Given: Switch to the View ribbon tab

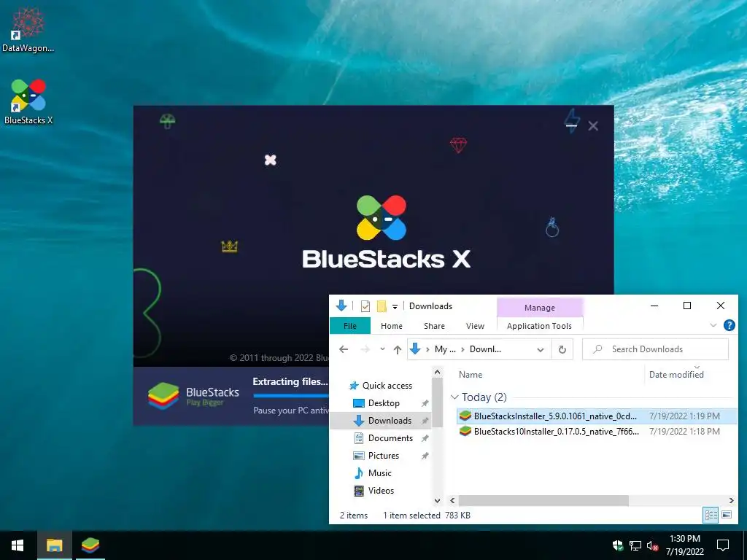Looking at the screenshot, I should 475,326.
